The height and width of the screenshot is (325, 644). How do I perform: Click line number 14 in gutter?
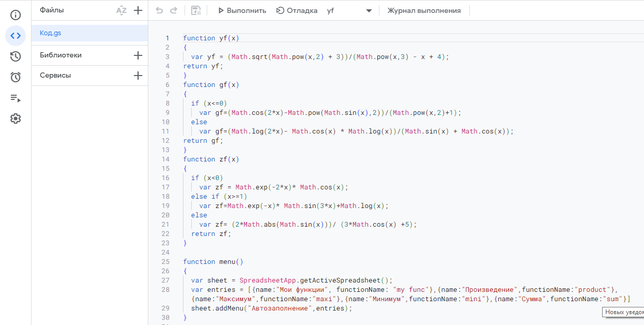click(x=165, y=159)
